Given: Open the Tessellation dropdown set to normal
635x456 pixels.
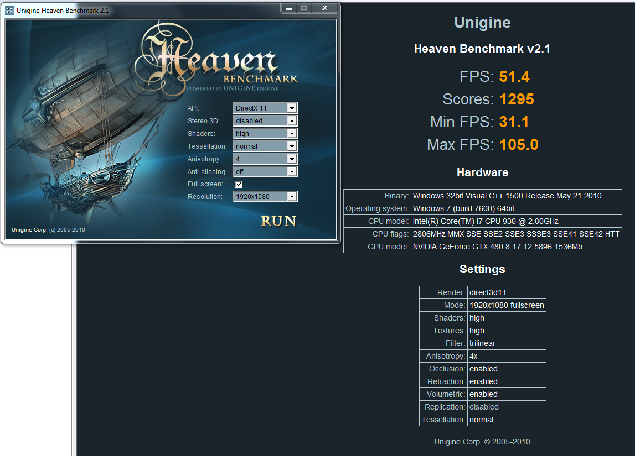Looking at the screenshot, I should (265, 146).
